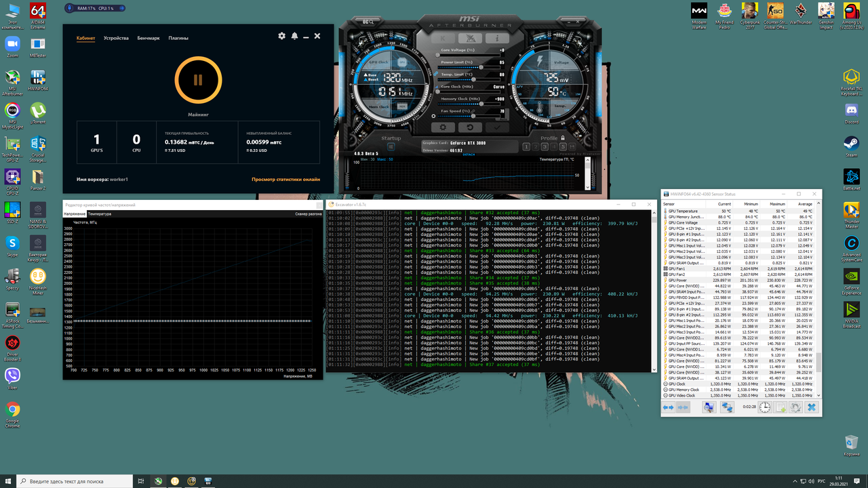The image size is (868, 488).
Task: Click the РУС language indicator in tray
Action: point(823,481)
